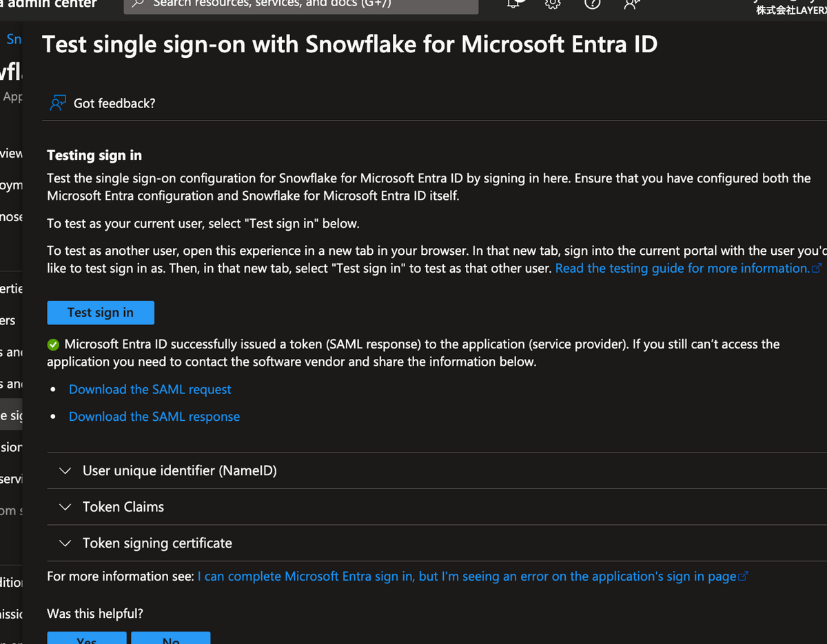The width and height of the screenshot is (827, 644).
Task: Click the feedback person icon
Action: [x=58, y=103]
